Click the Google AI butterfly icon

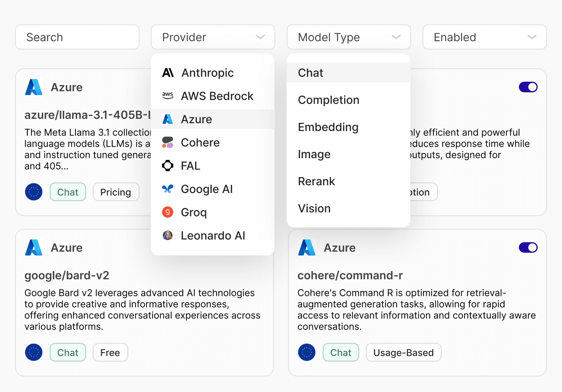click(168, 189)
